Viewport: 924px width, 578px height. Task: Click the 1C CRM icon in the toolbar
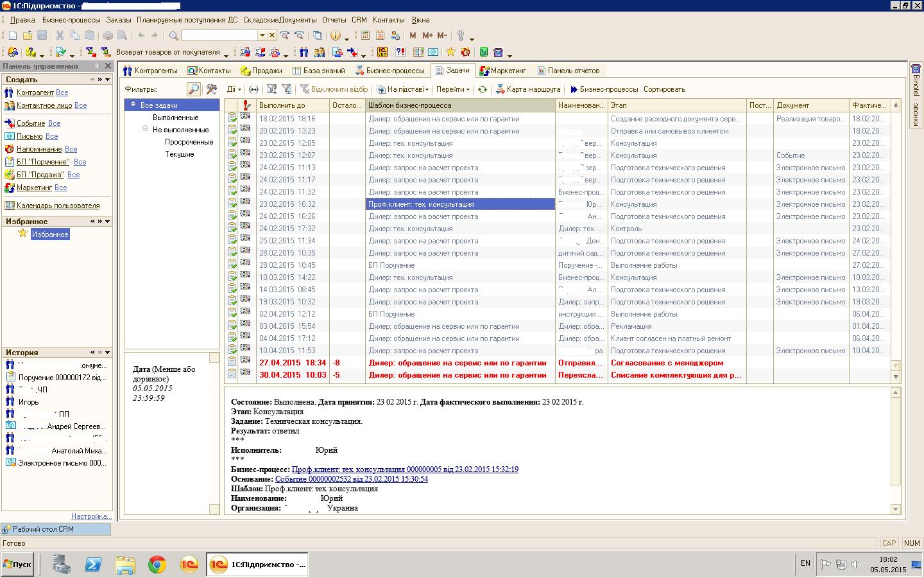click(x=382, y=53)
